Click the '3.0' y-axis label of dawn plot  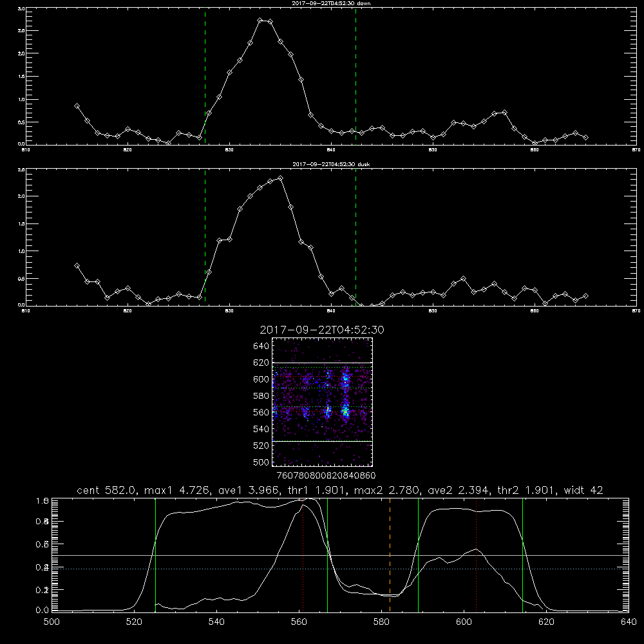pyautogui.click(x=21, y=8)
